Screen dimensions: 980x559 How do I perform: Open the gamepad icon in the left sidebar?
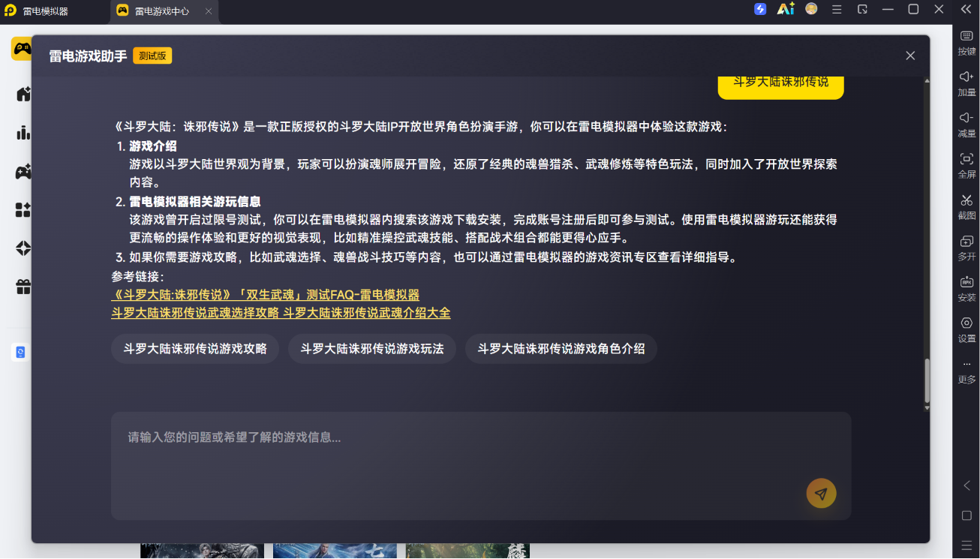[23, 172]
